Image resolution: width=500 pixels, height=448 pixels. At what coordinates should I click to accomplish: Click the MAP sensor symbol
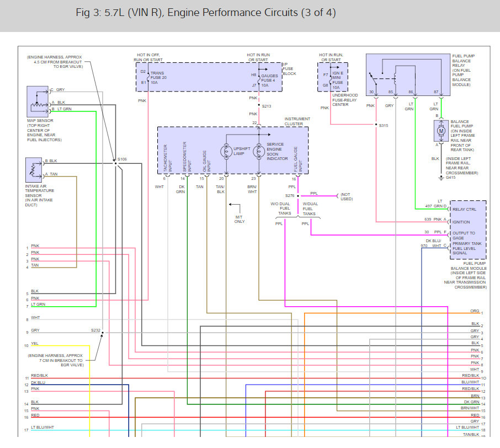[38, 102]
